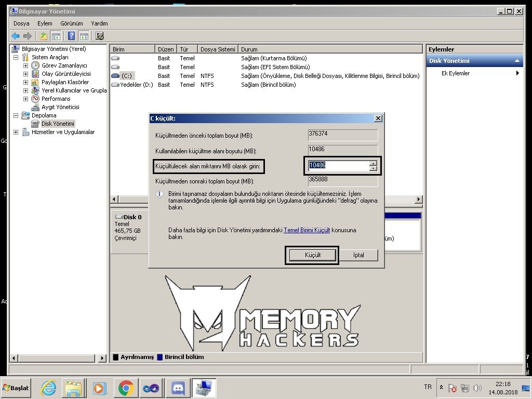This screenshot has height=399, width=532.
Task: Close the C küçült dialog
Action: (x=378, y=118)
